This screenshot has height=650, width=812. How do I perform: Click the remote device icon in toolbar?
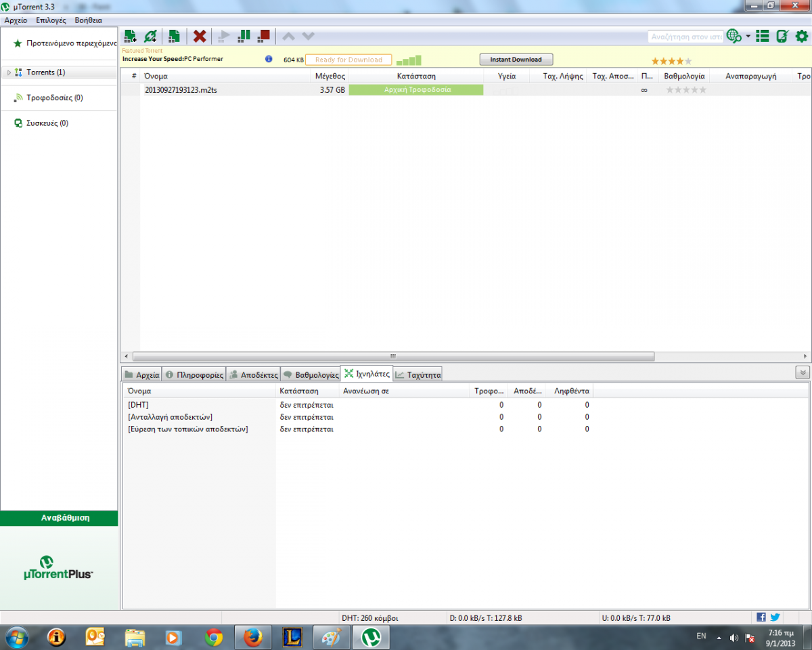(782, 36)
